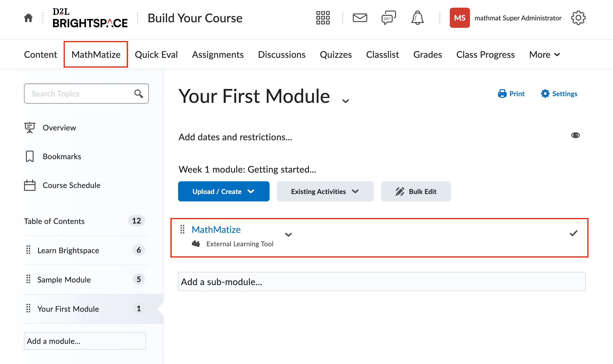This screenshot has height=364, width=613.
Task: Edit the Week 1 module description text
Action: tap(247, 169)
